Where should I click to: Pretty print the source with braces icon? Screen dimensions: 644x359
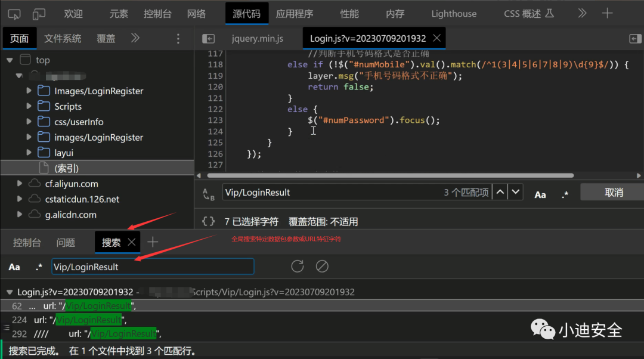click(208, 222)
